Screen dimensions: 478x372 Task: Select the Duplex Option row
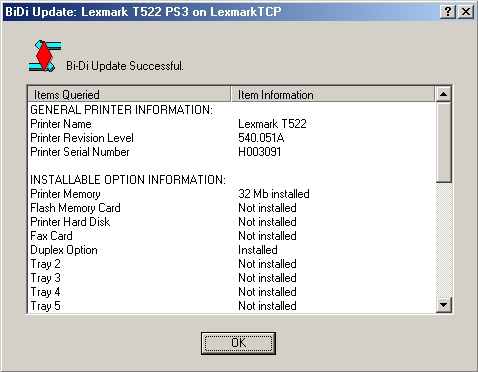point(232,250)
